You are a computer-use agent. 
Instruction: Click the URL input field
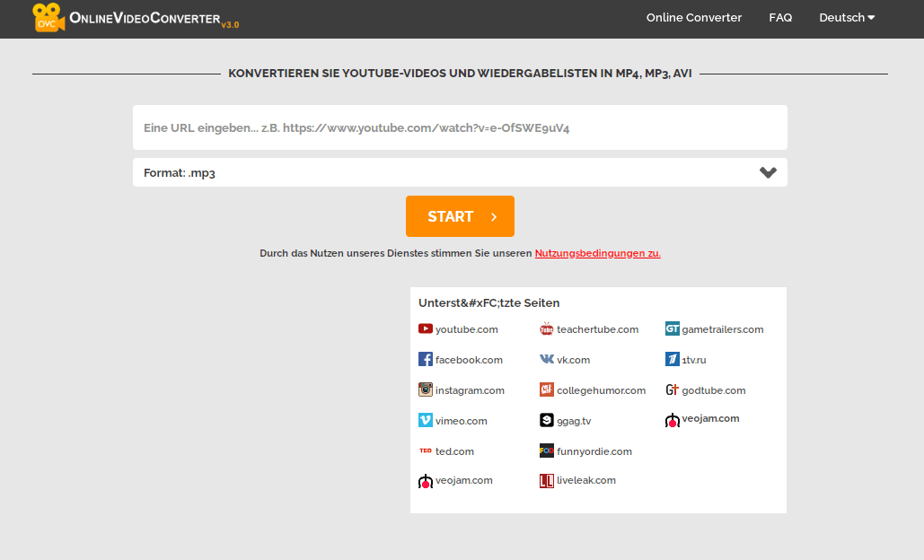[460, 127]
